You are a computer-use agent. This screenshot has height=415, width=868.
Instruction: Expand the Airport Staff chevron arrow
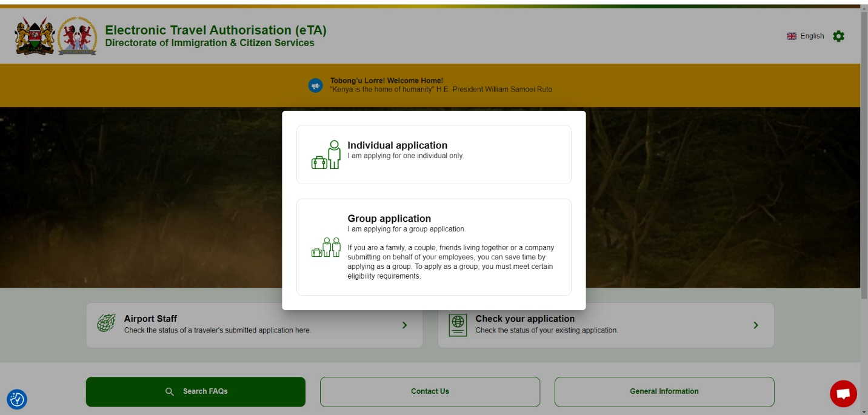pyautogui.click(x=404, y=325)
